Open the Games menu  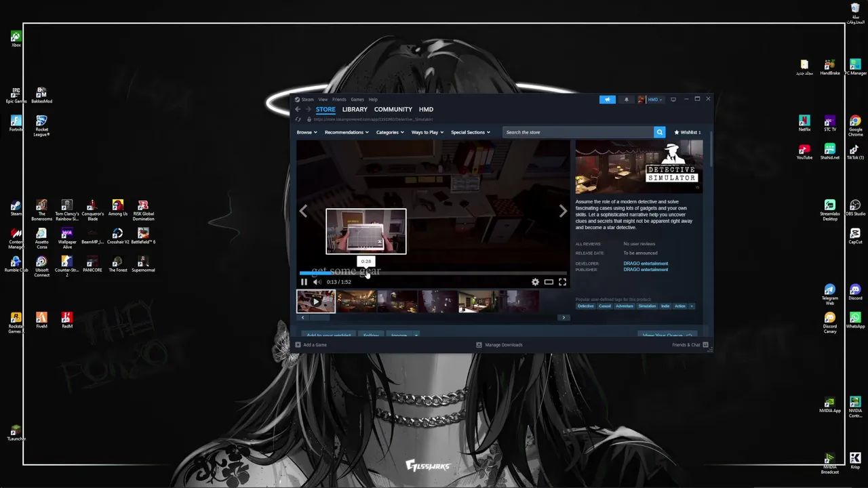pos(357,100)
